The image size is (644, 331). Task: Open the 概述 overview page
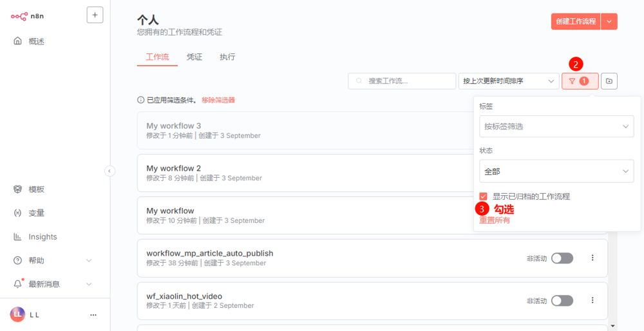coord(37,41)
